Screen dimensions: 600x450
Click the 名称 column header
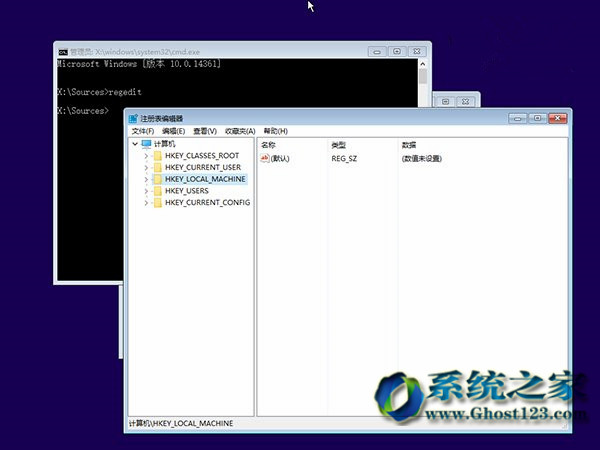coord(268,145)
